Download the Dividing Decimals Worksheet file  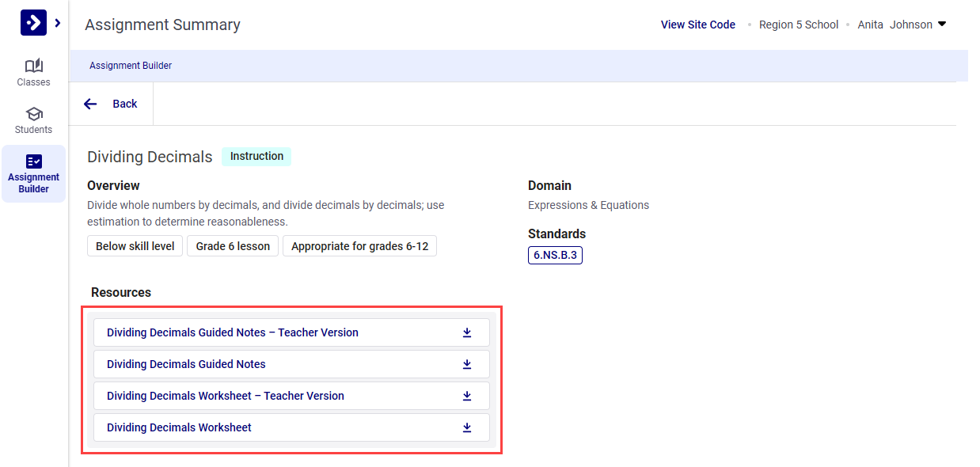467,427
